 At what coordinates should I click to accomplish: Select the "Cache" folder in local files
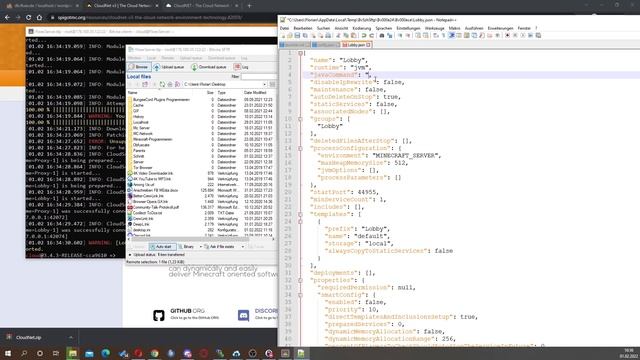click(138, 105)
